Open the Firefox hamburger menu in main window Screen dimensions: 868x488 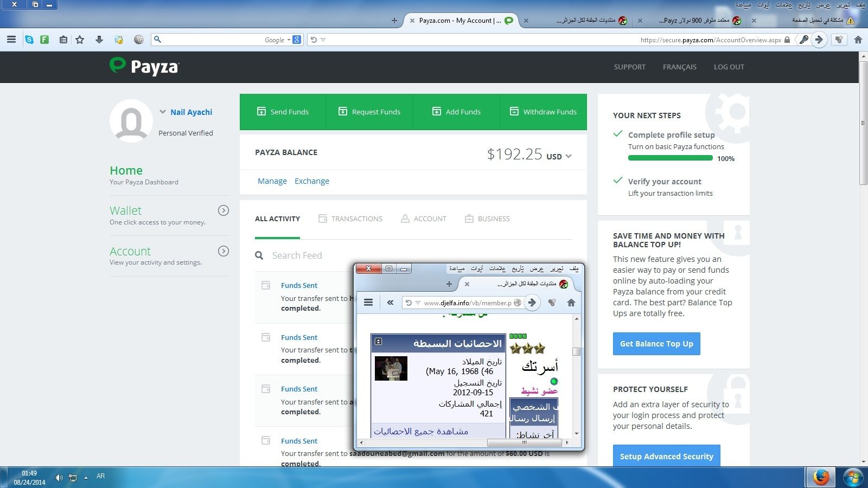point(11,40)
